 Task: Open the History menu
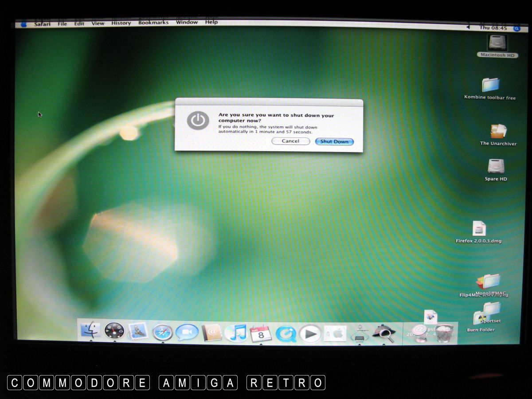click(x=121, y=23)
